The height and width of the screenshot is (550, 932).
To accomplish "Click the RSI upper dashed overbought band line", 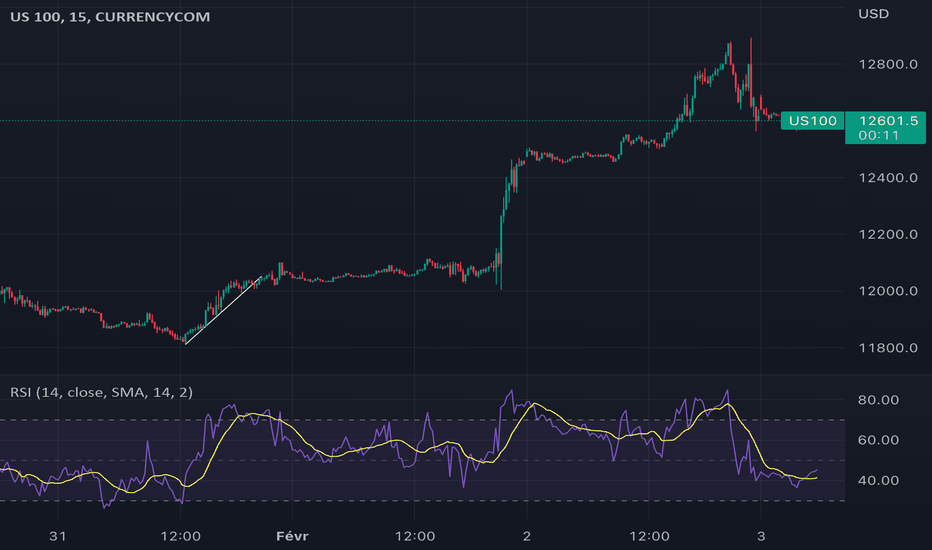I will (422, 420).
